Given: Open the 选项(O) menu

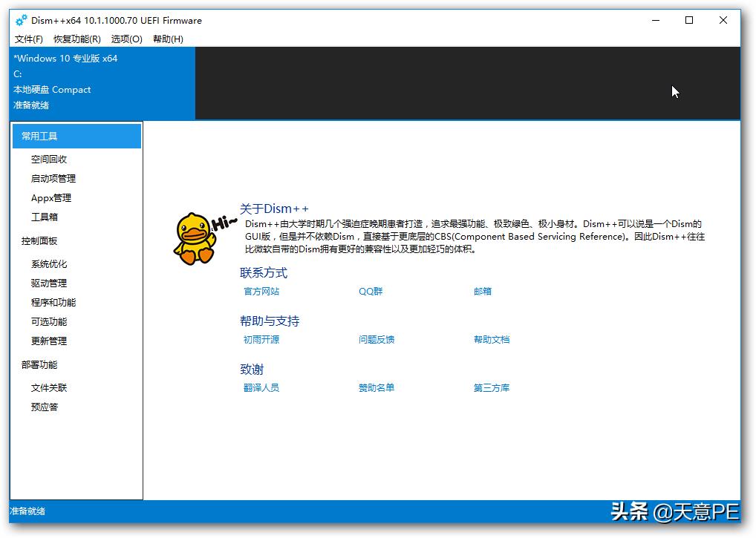Looking at the screenshot, I should click(126, 39).
